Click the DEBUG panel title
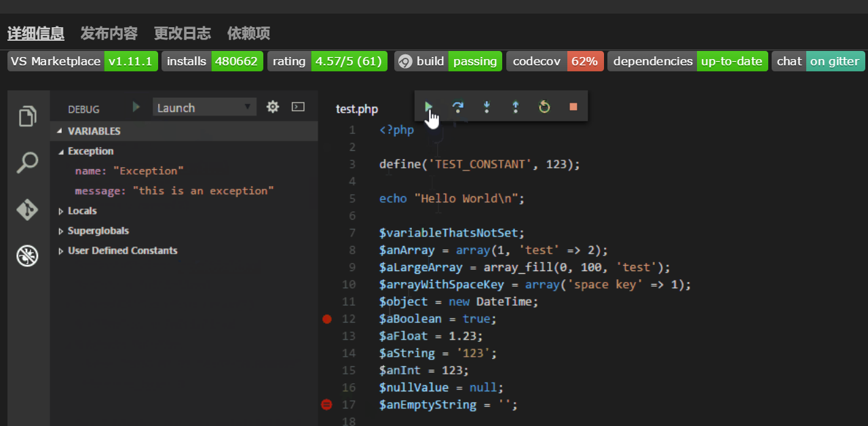Image resolution: width=868 pixels, height=426 pixels. coord(83,109)
